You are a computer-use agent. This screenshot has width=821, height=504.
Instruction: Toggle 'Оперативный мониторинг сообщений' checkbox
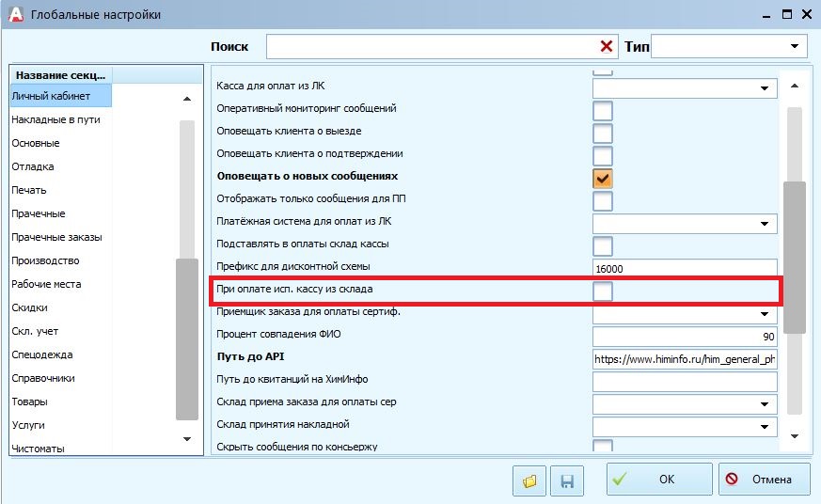(x=603, y=111)
